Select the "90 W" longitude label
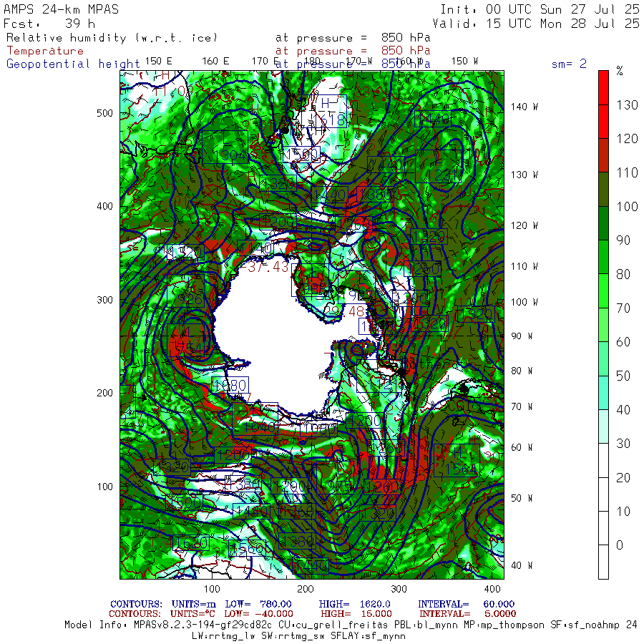 point(522,336)
